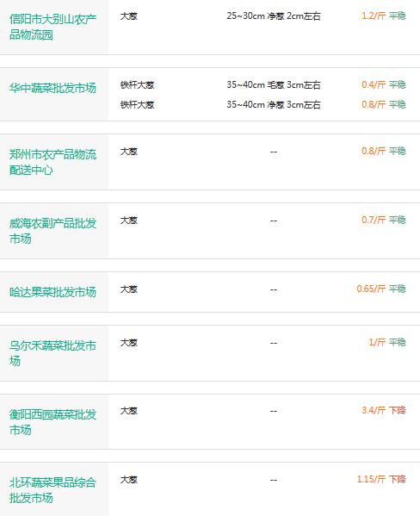Screen dimensions: 420x516
Task: Open 信阳市大别山农产品物流园 market link
Action: pyautogui.click(x=52, y=27)
